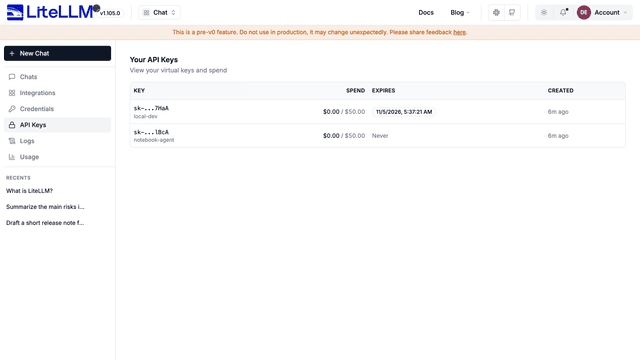
Task: Click the spend value of notebook-agent key
Action: (x=344, y=136)
